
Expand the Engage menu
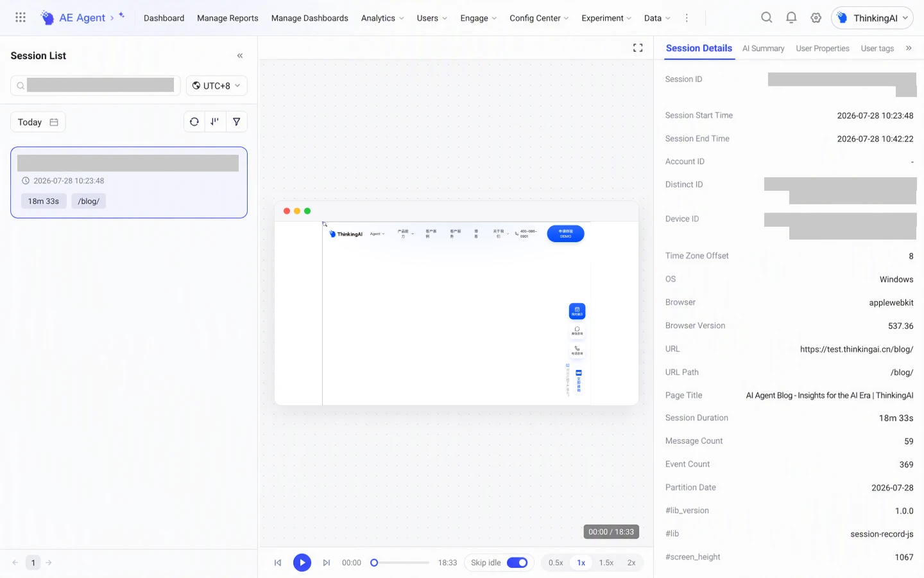(479, 18)
